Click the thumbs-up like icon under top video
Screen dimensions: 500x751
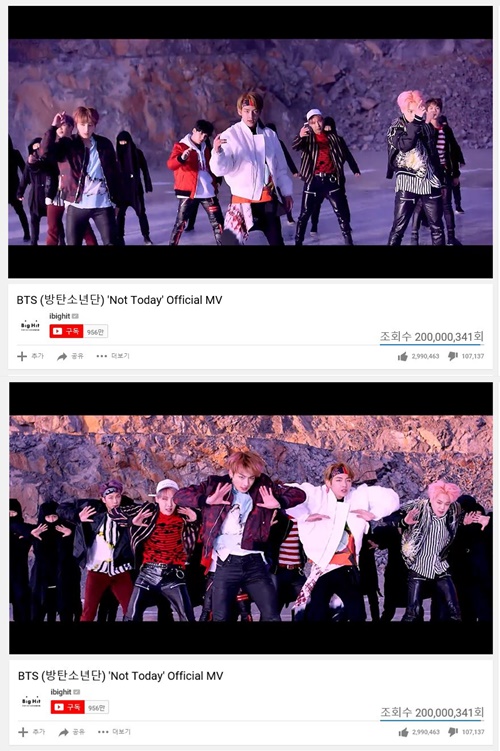402,356
